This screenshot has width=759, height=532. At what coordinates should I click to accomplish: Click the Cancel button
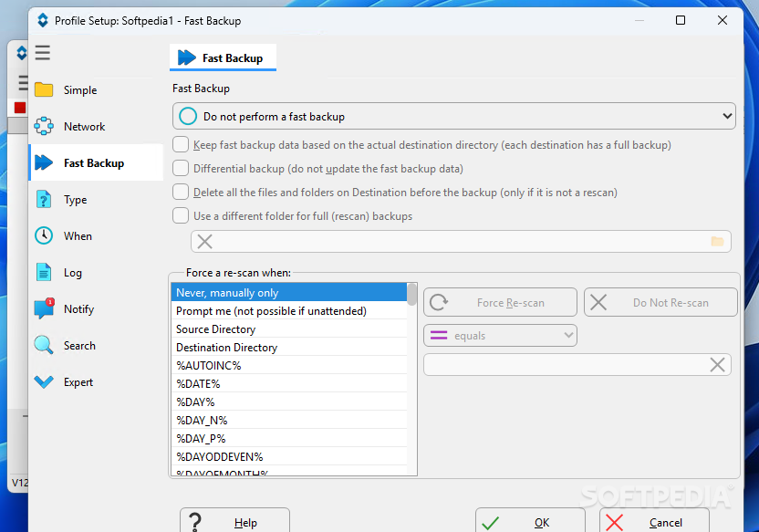pyautogui.click(x=654, y=520)
